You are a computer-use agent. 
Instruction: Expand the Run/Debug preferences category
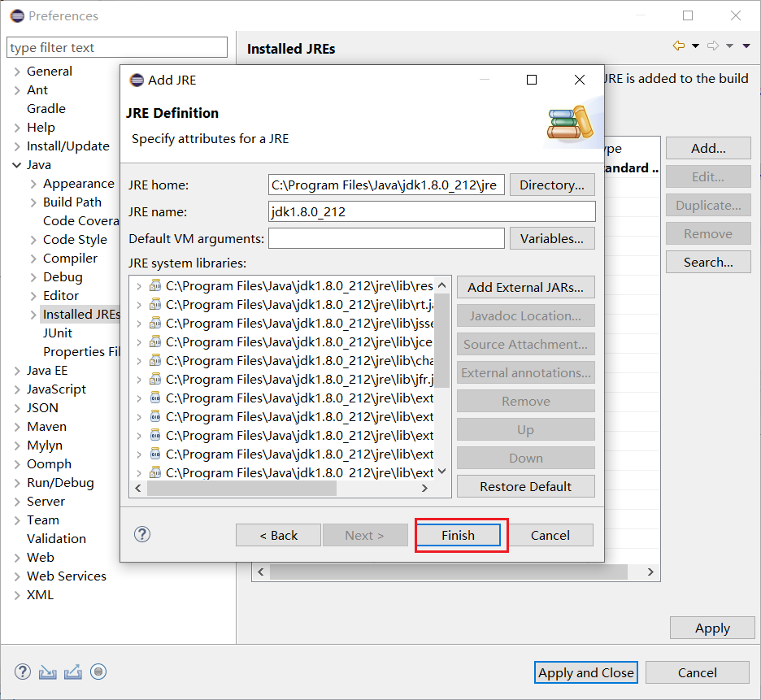pyautogui.click(x=17, y=483)
